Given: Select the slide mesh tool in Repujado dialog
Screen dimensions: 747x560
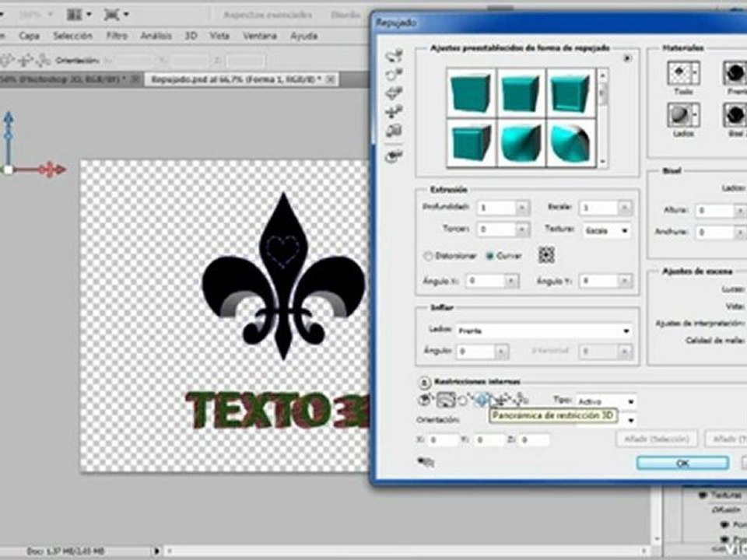Looking at the screenshot, I should click(x=394, y=112).
